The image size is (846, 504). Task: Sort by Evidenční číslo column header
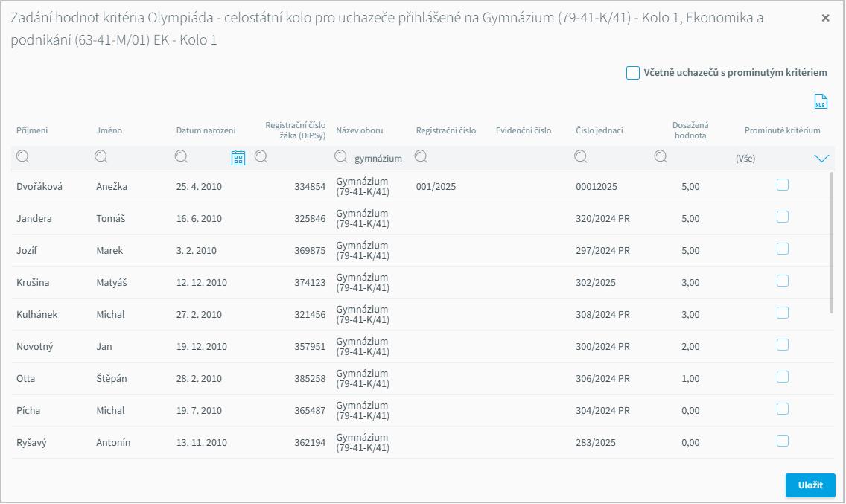524,130
